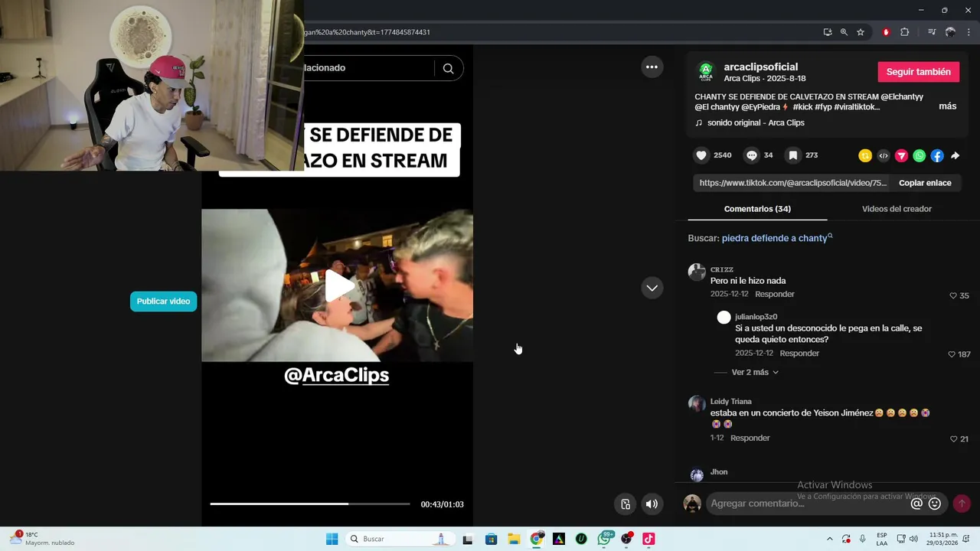Click the taskbar Buscar search box
Viewport: 980px width, 551px height.
click(x=399, y=539)
